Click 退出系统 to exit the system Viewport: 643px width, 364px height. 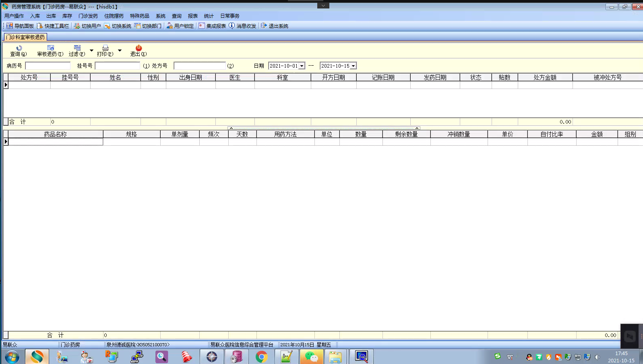point(275,26)
